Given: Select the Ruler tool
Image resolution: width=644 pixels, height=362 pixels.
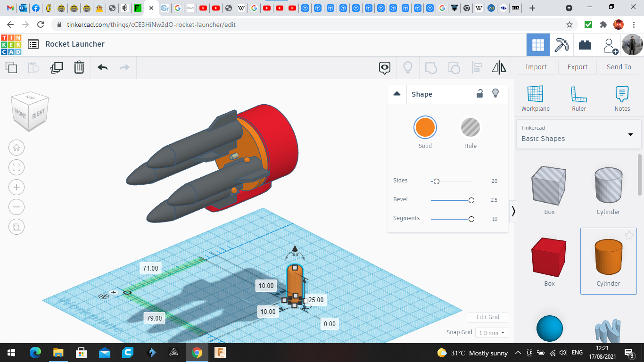Looking at the screenshot, I should click(x=579, y=99).
